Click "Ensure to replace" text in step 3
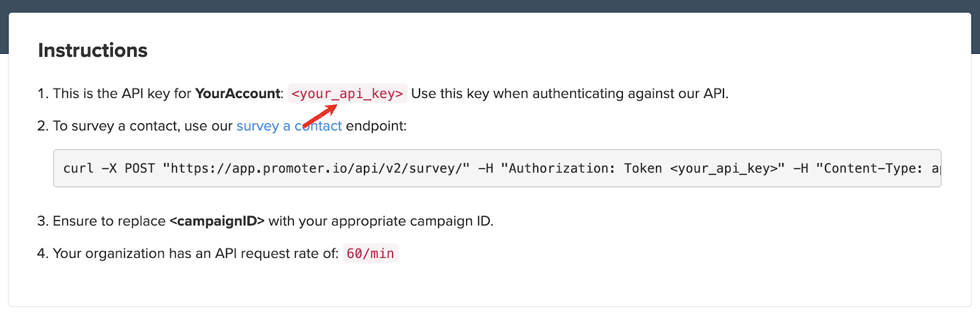980x313 pixels. coord(109,221)
